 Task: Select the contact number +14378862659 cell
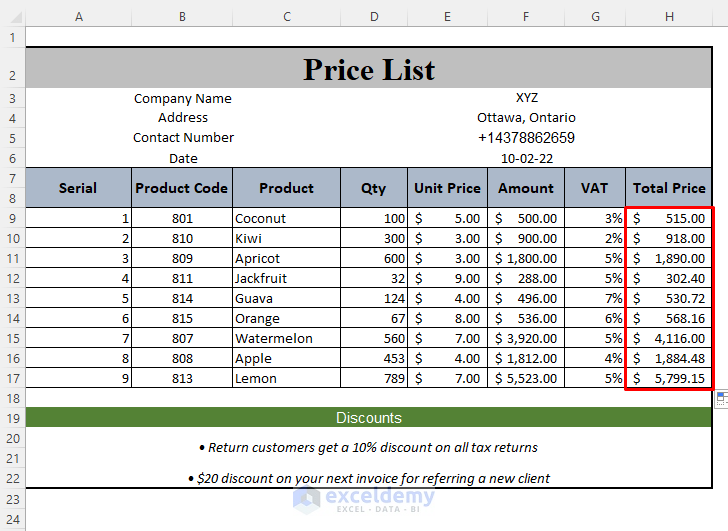[x=526, y=138]
